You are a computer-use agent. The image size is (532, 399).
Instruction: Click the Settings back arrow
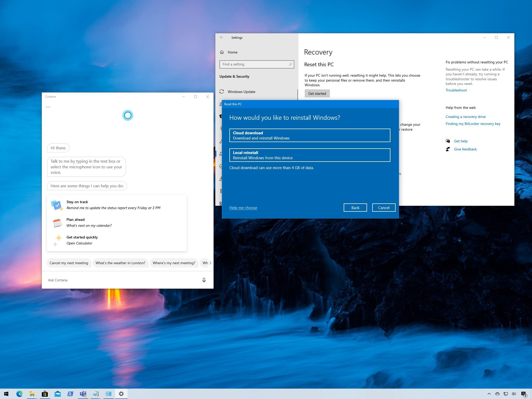(x=222, y=37)
